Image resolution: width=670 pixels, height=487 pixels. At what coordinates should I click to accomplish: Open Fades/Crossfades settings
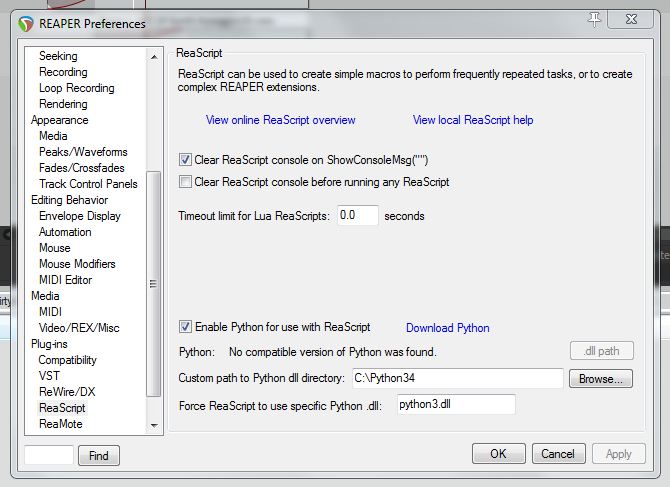[x=82, y=168]
